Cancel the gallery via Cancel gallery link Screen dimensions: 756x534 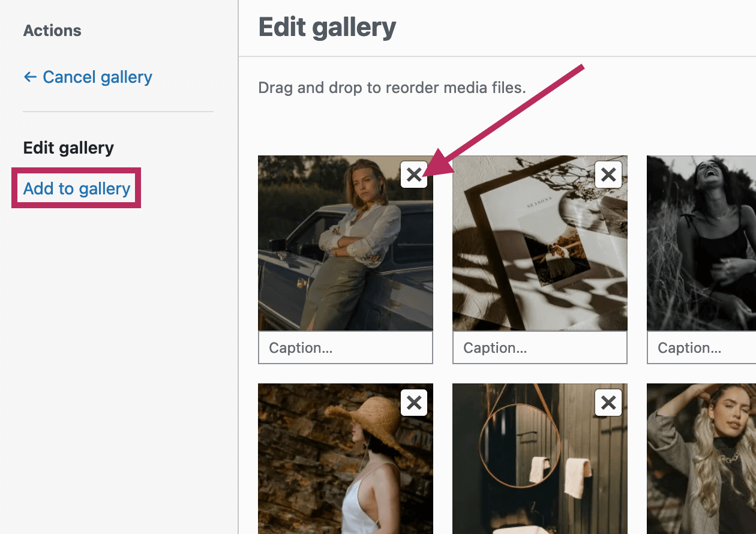click(x=97, y=77)
